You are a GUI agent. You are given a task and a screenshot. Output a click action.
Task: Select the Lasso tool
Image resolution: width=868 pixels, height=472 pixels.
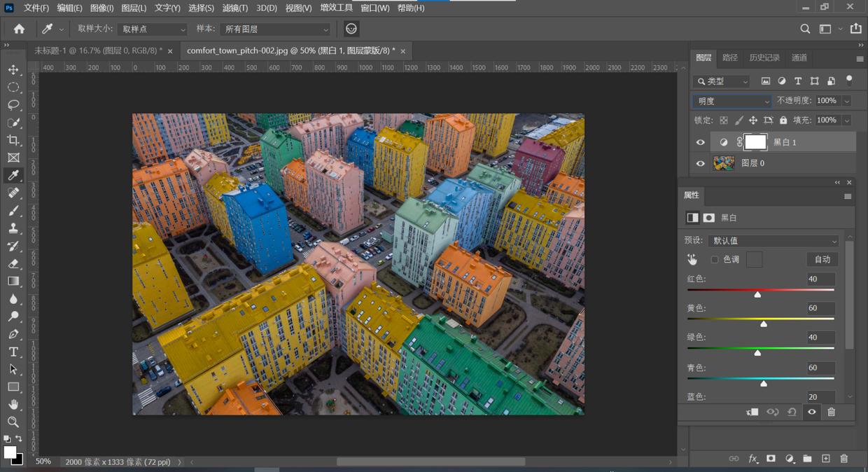coord(13,105)
